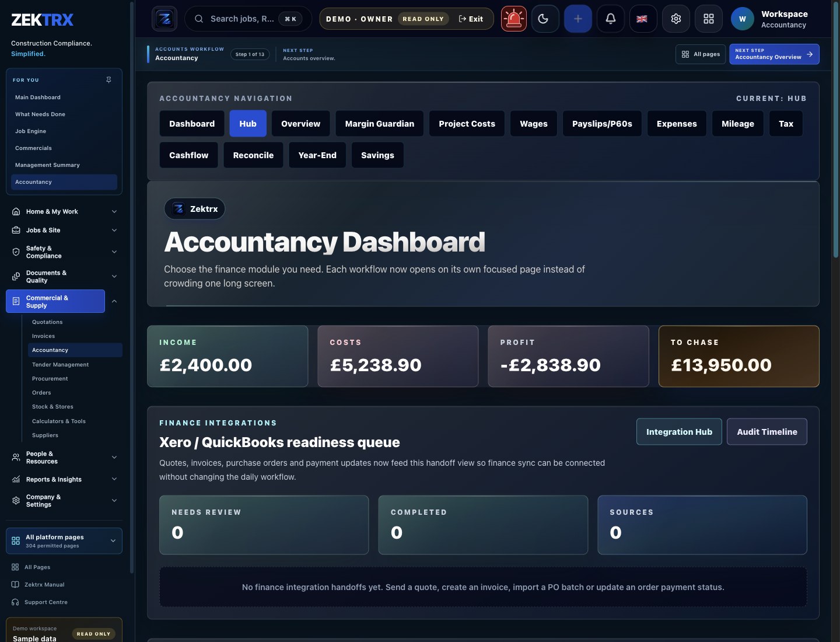The image size is (840, 642).
Task: Click the Search jobs input field
Action: tap(249, 19)
